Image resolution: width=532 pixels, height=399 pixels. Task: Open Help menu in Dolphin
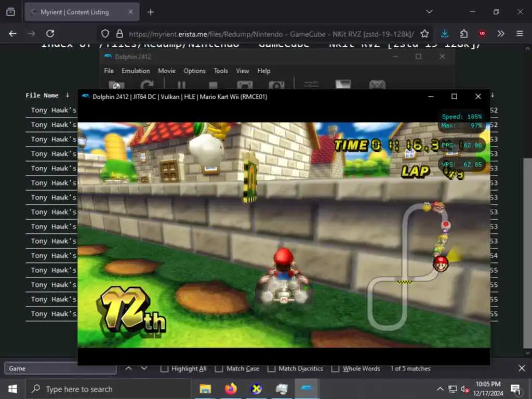[263, 71]
